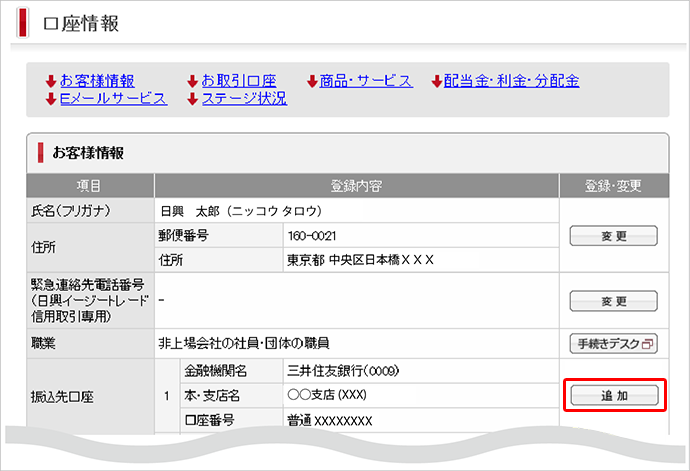Click red arrow icon beside お取引口座
This screenshot has height=471, width=690.
tap(192, 81)
